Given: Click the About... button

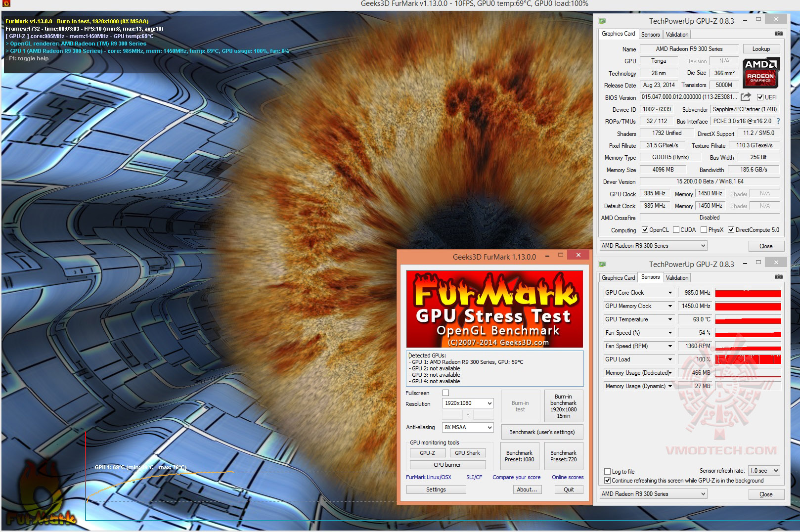Looking at the screenshot, I should click(527, 489).
